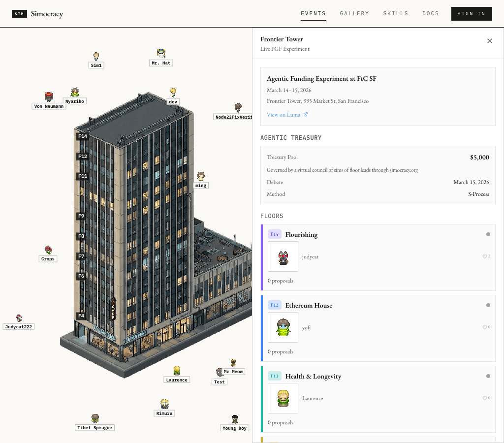Click the F8 floor marker on tower
Image resolution: width=504 pixels, height=443 pixels.
point(81,236)
